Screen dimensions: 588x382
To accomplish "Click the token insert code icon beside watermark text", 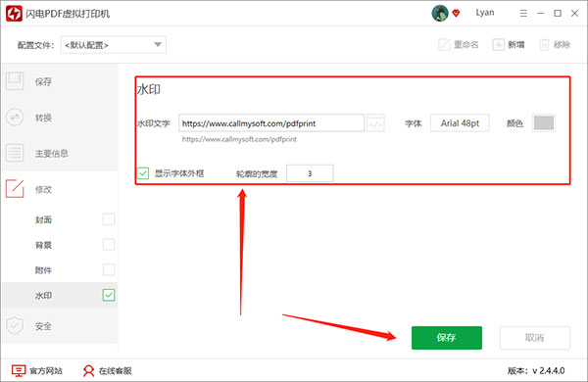I will [375, 123].
